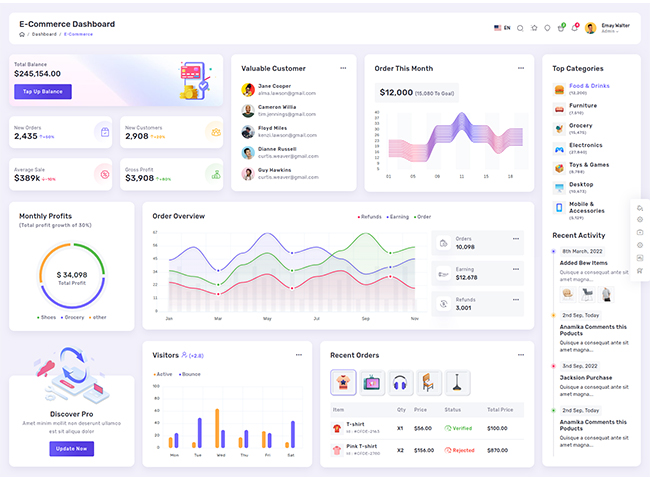Click the search icon in header
The height and width of the screenshot is (480, 650).
click(520, 28)
